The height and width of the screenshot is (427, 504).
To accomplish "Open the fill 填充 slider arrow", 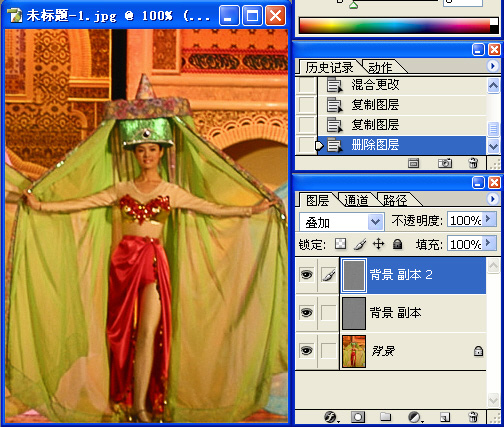I will click(488, 243).
